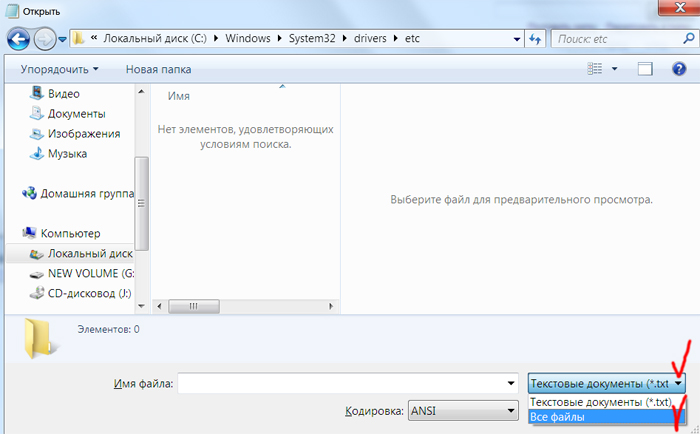Select 'Компьютер' in the navigation pane
The image size is (700, 434).
click(x=61, y=233)
